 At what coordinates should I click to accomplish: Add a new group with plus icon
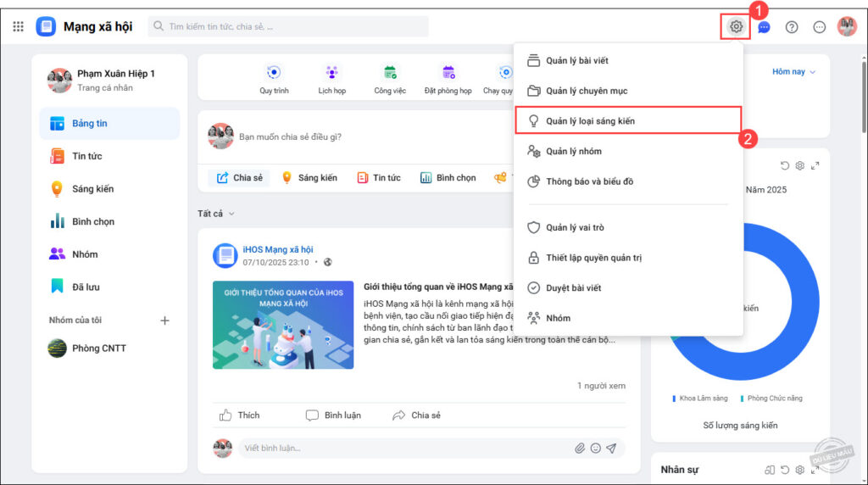164,321
